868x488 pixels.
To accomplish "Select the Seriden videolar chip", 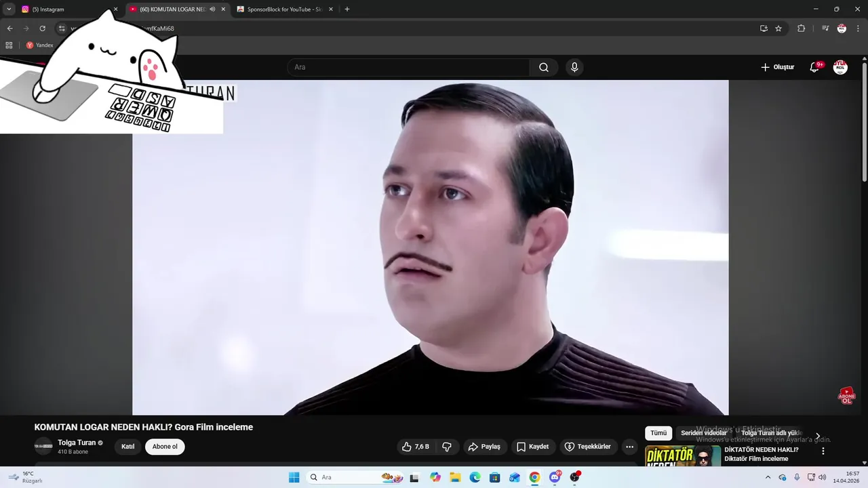I will click(x=704, y=433).
